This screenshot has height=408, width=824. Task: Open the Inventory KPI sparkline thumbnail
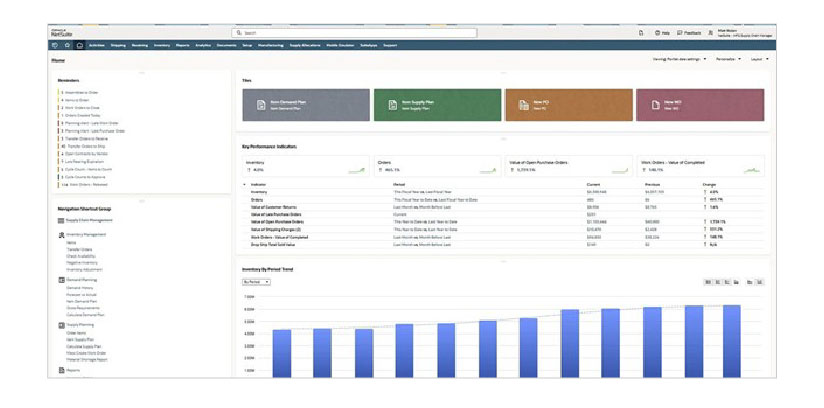(x=356, y=170)
